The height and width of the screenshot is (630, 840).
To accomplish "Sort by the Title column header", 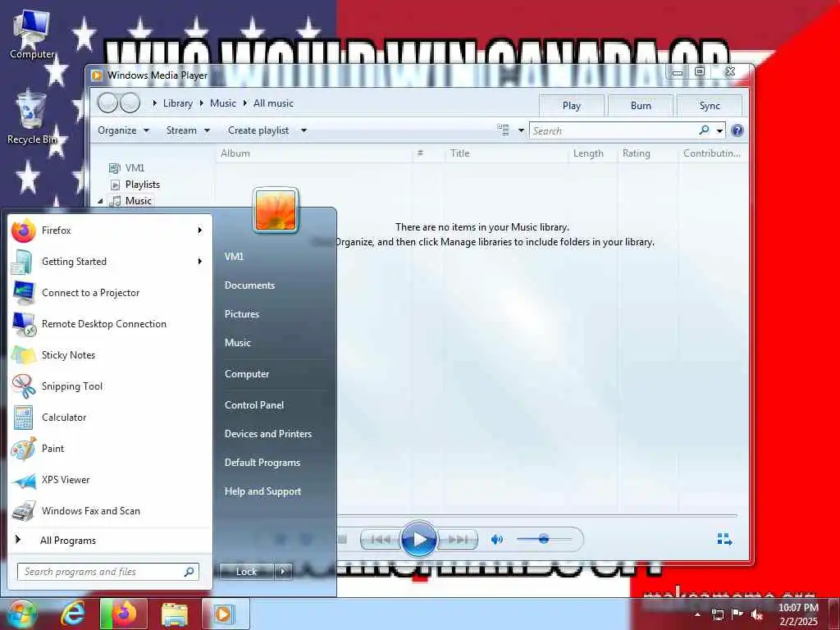I will tap(505, 153).
